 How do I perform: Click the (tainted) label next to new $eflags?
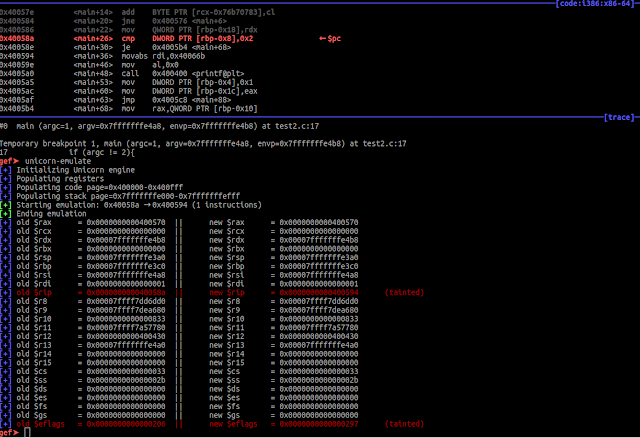tap(404, 424)
